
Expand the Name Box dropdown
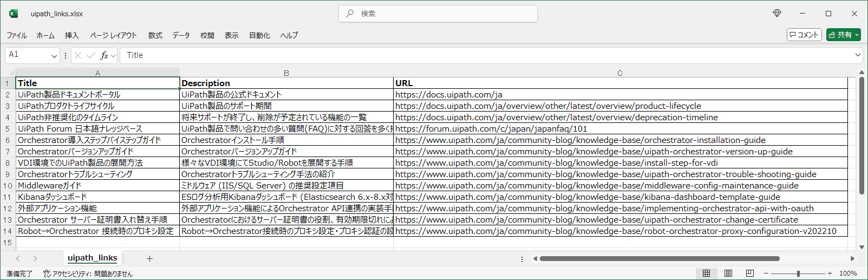tap(55, 55)
